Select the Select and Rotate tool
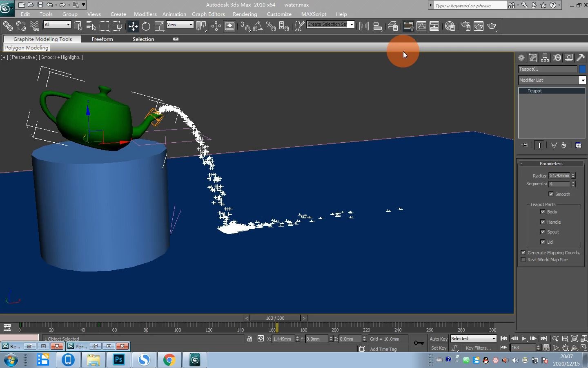Image resolution: width=588 pixels, height=368 pixels. point(146,26)
